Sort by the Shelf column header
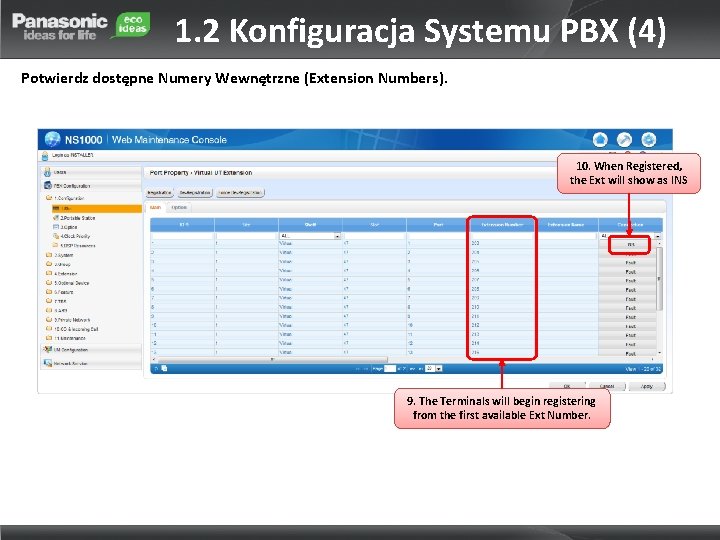720x540 pixels. [x=310, y=225]
